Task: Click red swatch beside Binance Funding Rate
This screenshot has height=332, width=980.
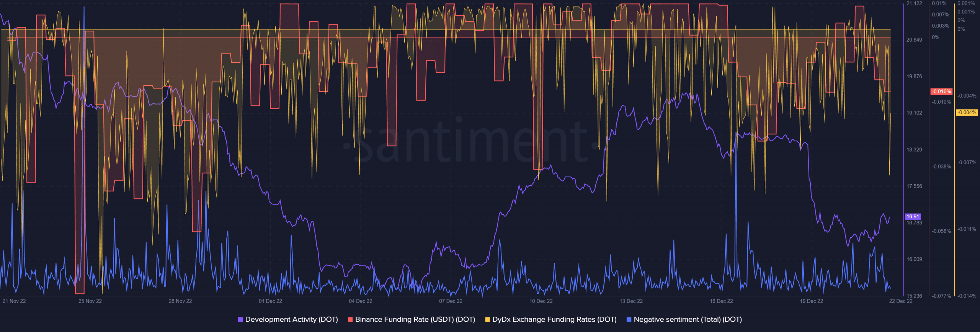Action: [350, 319]
